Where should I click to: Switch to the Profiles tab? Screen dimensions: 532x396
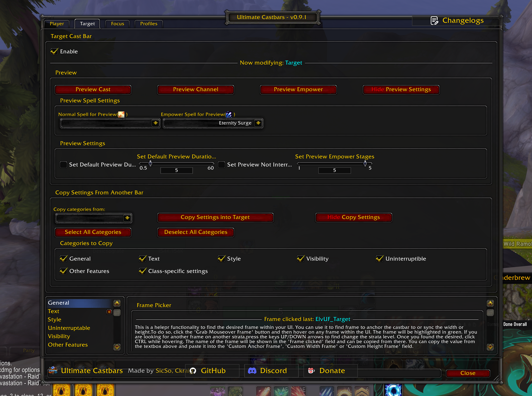(x=149, y=24)
